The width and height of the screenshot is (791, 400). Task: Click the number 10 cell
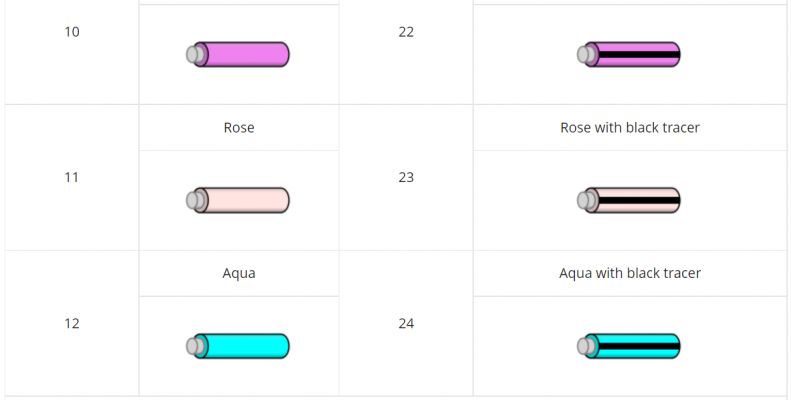point(72,32)
